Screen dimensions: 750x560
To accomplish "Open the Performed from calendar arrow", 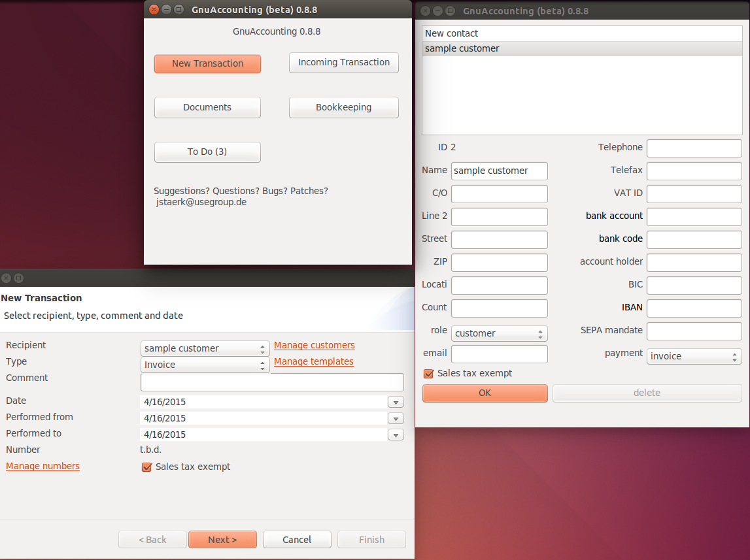I will coord(396,419).
